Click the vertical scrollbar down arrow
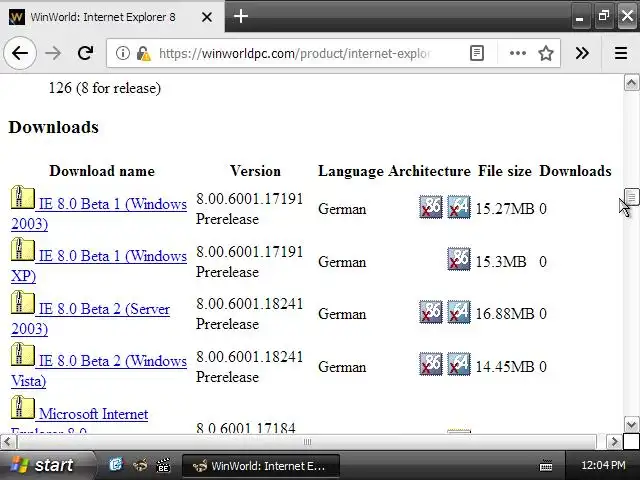The height and width of the screenshot is (480, 640). point(631,424)
